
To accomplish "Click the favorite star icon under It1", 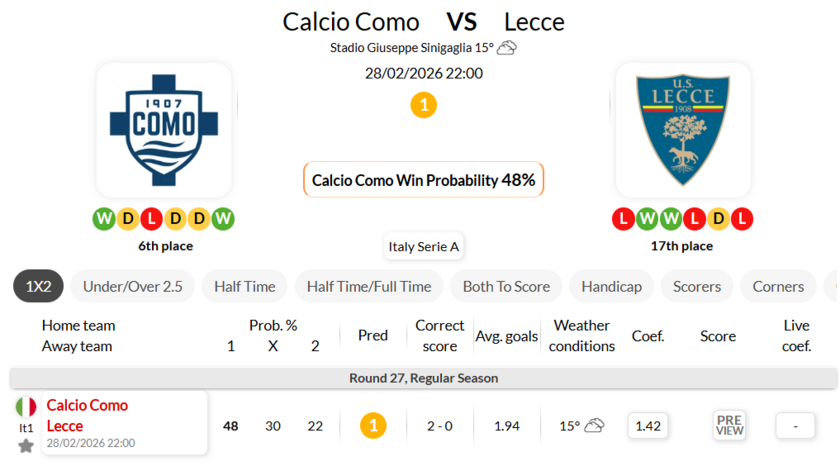I will pyautogui.click(x=26, y=445).
